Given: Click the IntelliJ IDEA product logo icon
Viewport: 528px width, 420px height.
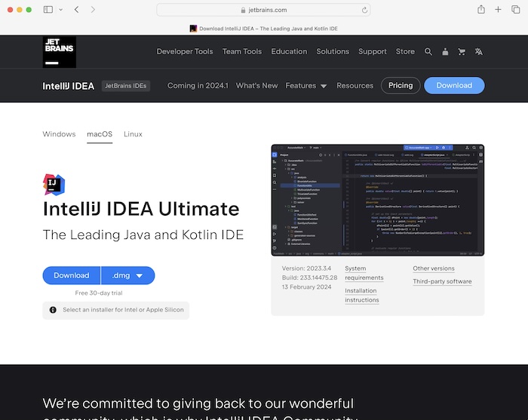Looking at the screenshot, I should tap(54, 185).
